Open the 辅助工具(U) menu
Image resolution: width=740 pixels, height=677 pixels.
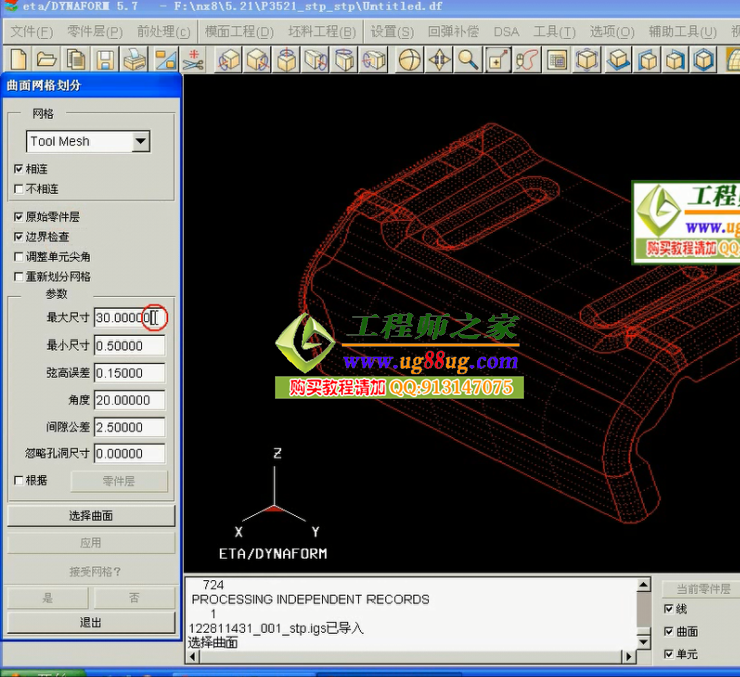click(682, 32)
